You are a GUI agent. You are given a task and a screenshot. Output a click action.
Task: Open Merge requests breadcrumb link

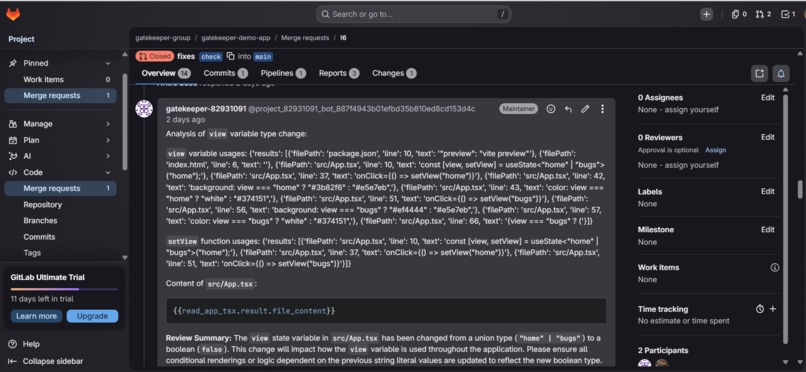pos(304,38)
